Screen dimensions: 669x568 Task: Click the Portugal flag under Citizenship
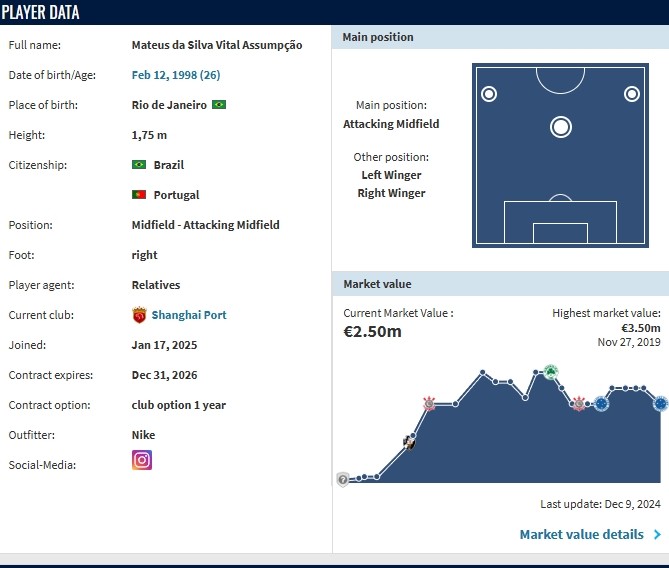click(139, 195)
